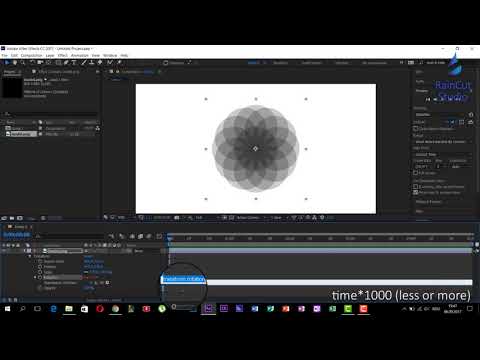This screenshot has height=360, width=480.
Task: Open the Play From Current Time dropdown
Action: point(443,155)
